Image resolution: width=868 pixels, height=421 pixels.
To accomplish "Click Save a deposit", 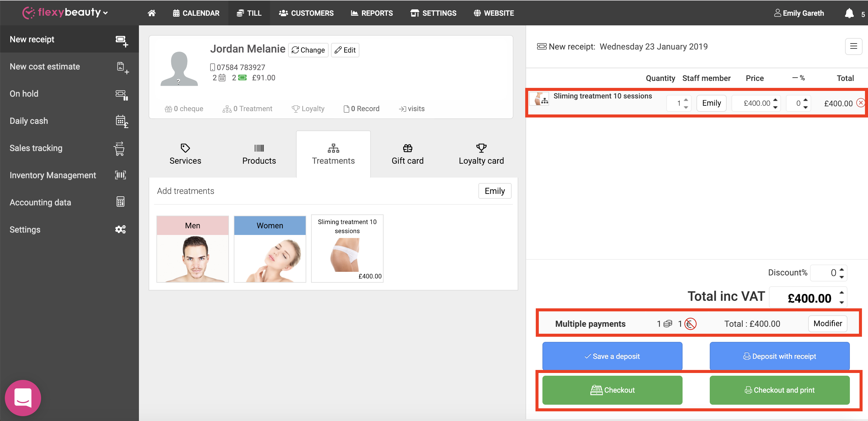I will point(612,356).
